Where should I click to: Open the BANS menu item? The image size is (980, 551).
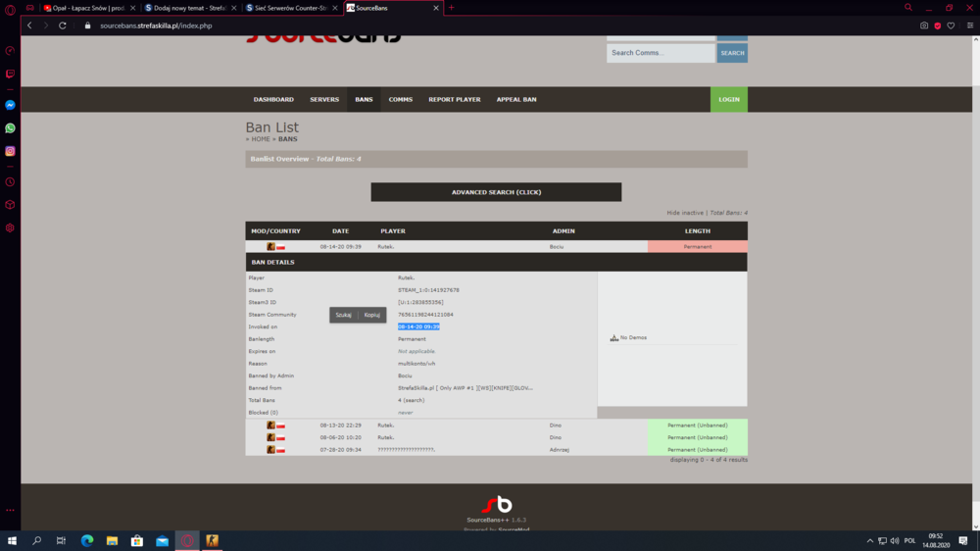(364, 99)
